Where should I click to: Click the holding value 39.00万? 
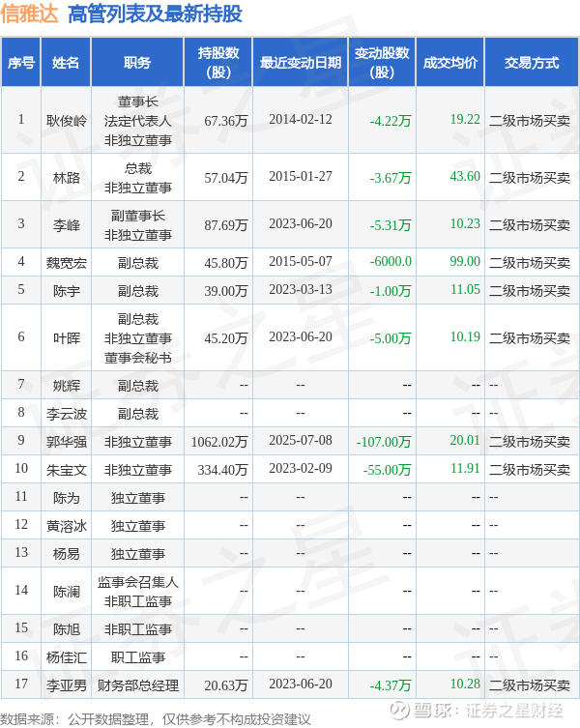(x=225, y=291)
